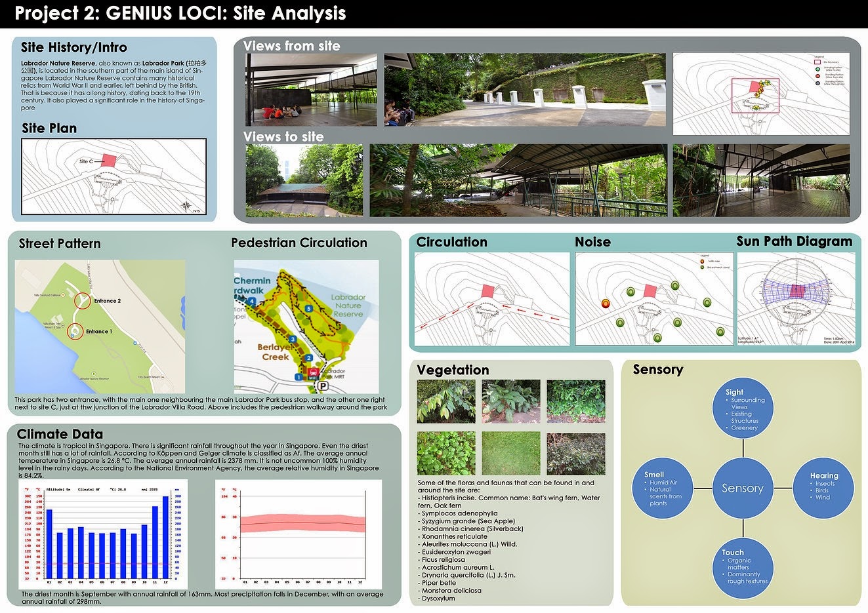Click the Labrador Park MRT station icon
This screenshot has width=868, height=613.
tap(313, 372)
